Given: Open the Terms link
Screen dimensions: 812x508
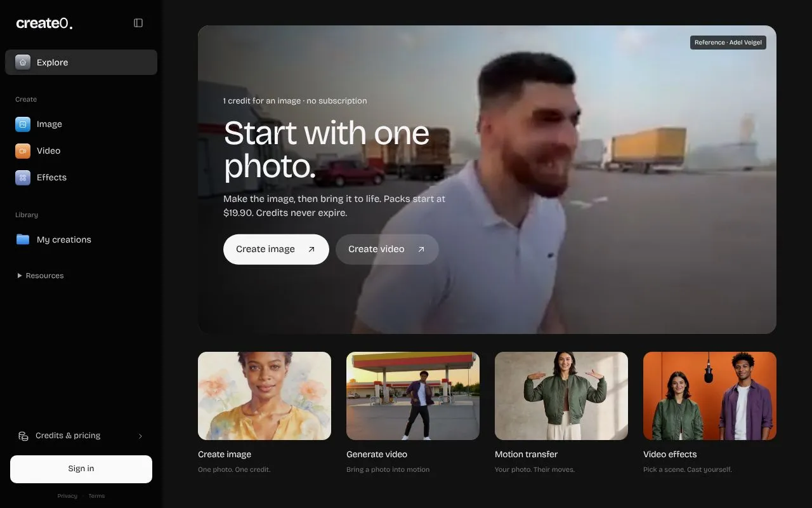Looking at the screenshot, I should [96, 496].
